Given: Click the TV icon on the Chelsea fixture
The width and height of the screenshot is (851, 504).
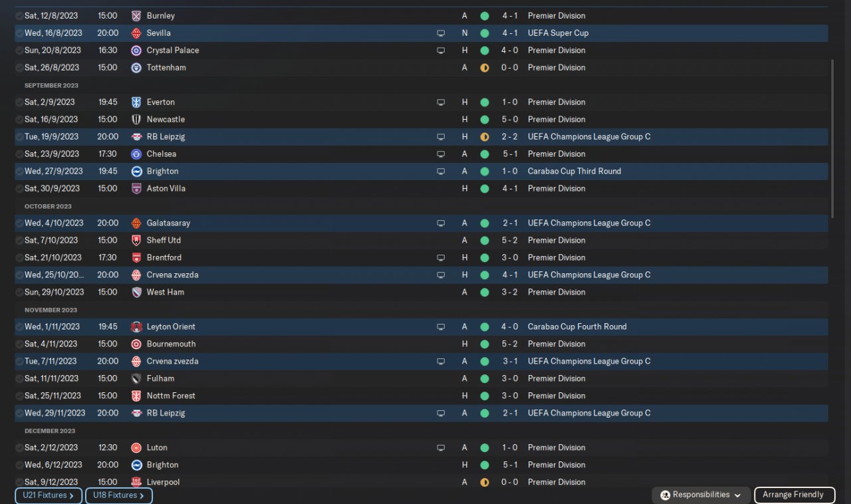Looking at the screenshot, I should 440,154.
